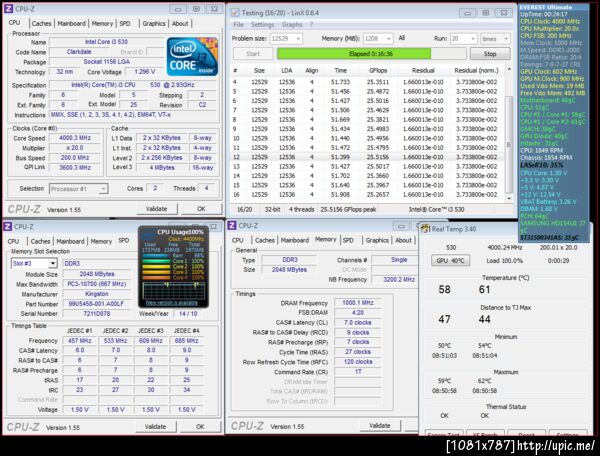Click '25.5156 GFlops peak' in LinX status bar
Image resolution: width=600 pixels, height=456 pixels.
348,209
